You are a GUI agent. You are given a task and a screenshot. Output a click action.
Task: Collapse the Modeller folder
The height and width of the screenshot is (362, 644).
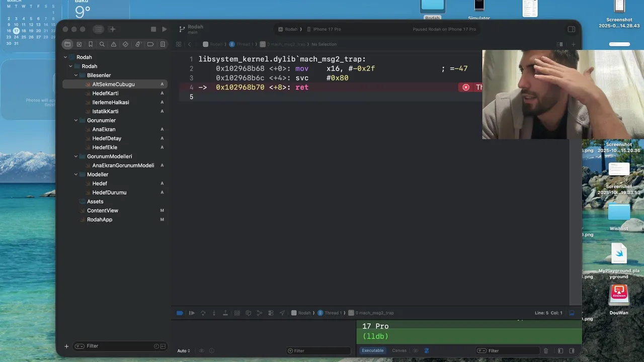[x=76, y=174]
